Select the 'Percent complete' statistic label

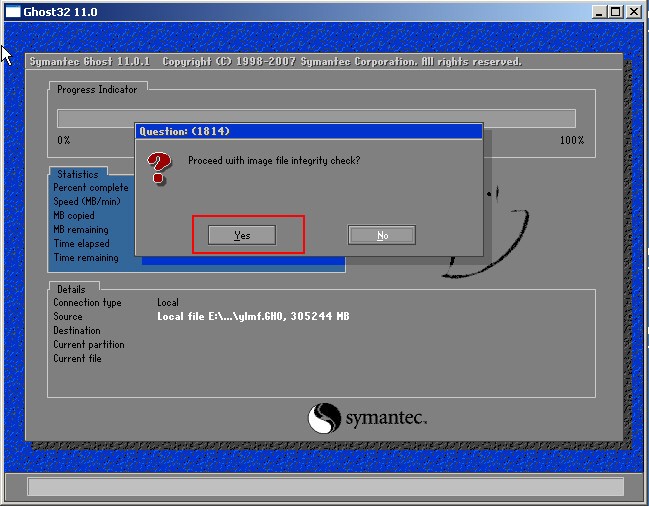[91, 187]
